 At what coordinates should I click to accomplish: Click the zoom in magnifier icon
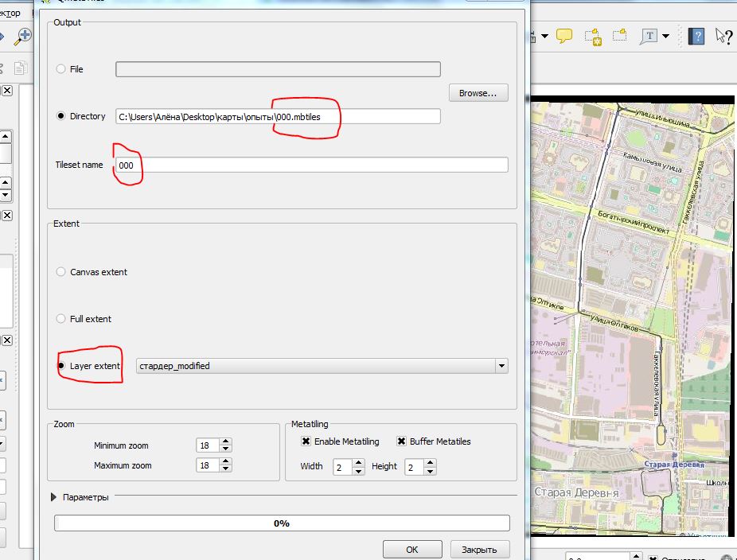click(x=23, y=37)
